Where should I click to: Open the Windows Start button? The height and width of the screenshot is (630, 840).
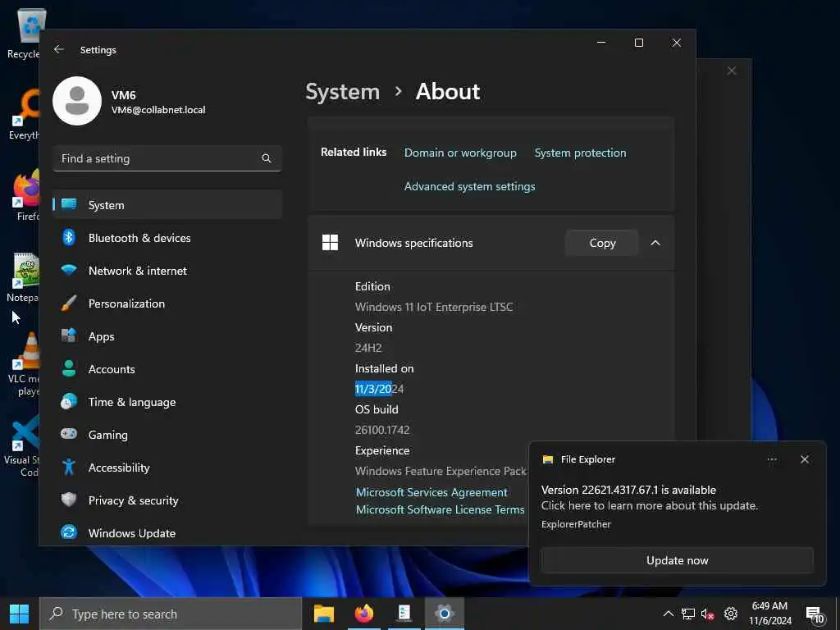coord(20,614)
